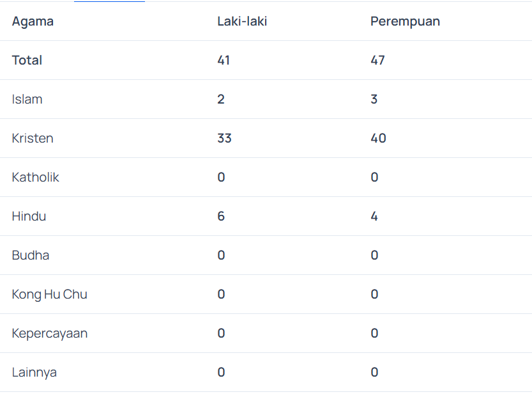Click the Kepercayaan row label

pos(49,333)
